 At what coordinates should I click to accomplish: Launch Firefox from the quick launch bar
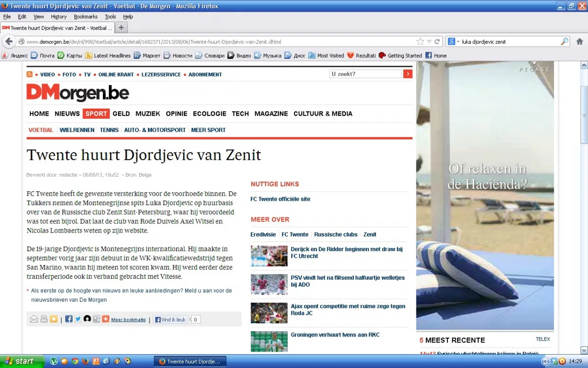[85, 362]
